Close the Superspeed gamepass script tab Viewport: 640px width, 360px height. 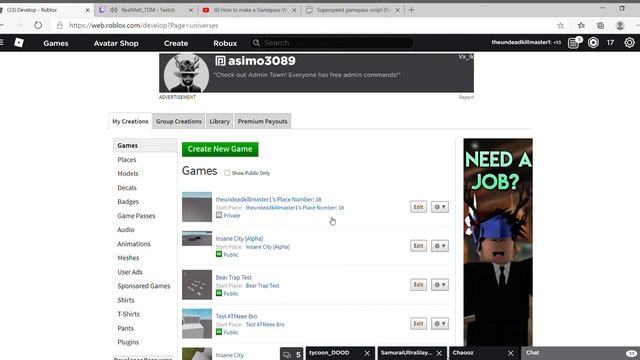pos(397,10)
